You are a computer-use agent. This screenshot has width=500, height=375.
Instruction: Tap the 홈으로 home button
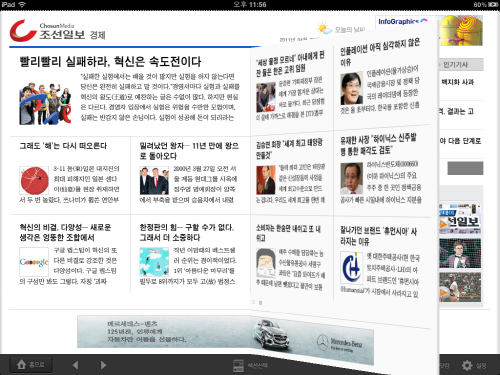coord(31,365)
